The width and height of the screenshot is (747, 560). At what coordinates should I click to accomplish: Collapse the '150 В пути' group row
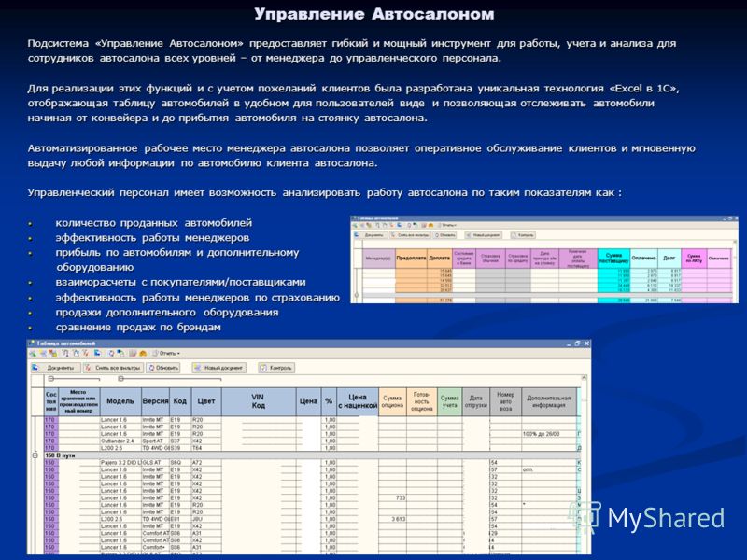[35, 455]
